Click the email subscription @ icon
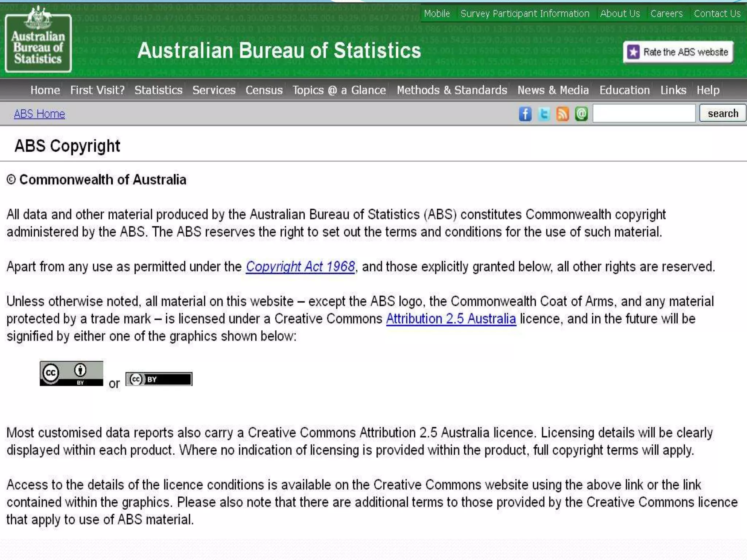The height and width of the screenshot is (560, 747). 581,114
